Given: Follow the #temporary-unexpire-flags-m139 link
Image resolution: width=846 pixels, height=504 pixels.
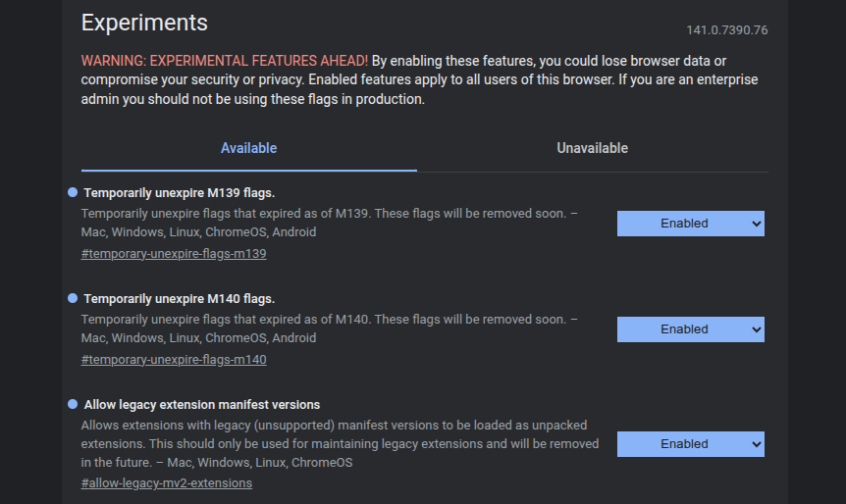Looking at the screenshot, I should [x=174, y=254].
